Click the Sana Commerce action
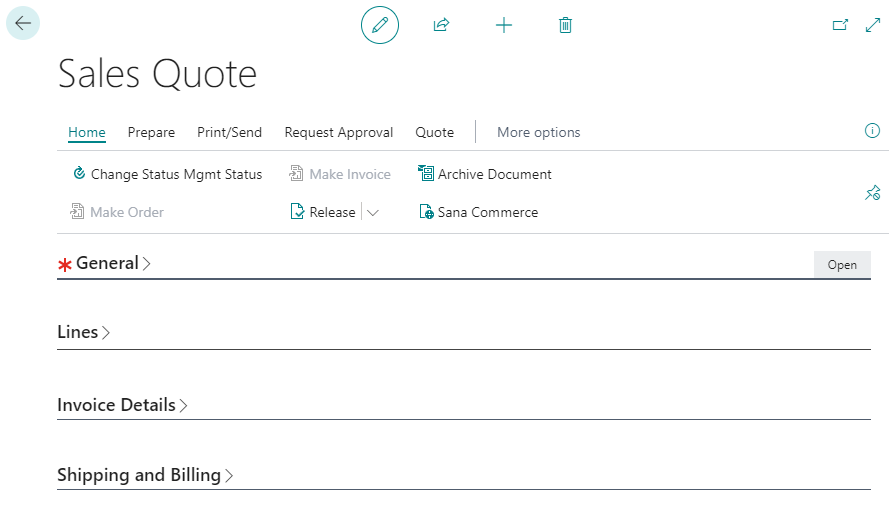This screenshot has height=527, width=892. click(478, 212)
